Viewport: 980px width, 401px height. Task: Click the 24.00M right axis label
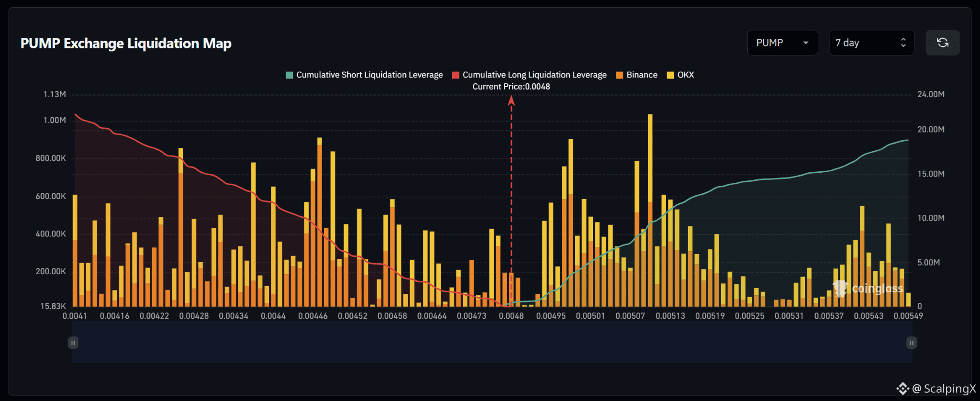(931, 94)
